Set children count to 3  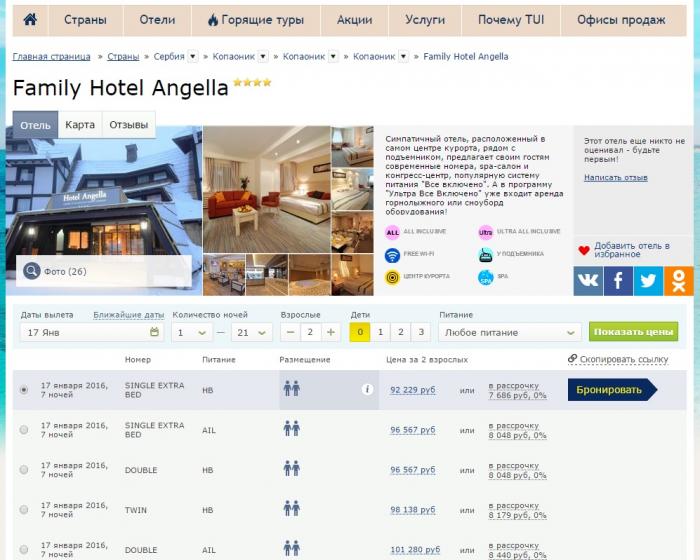click(421, 332)
